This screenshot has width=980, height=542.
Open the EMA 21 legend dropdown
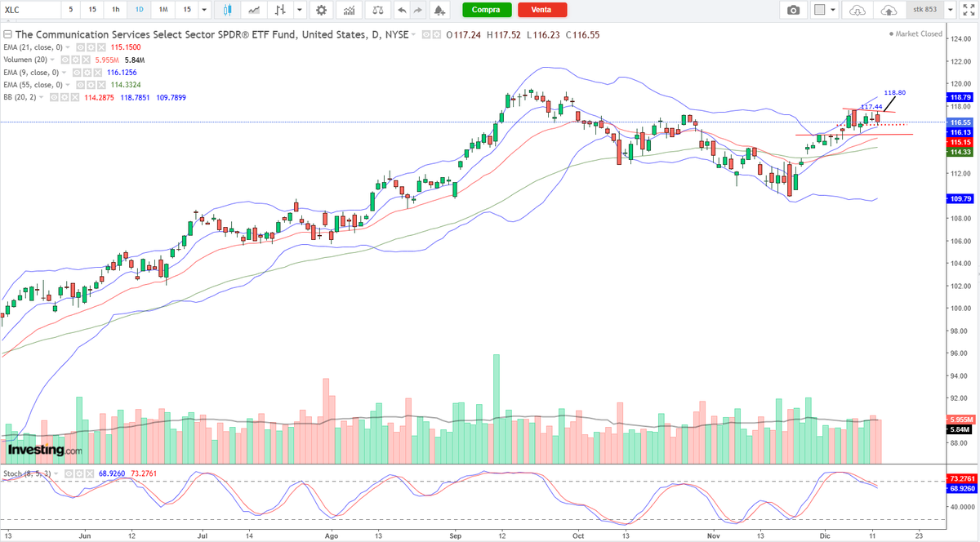pyautogui.click(x=68, y=47)
